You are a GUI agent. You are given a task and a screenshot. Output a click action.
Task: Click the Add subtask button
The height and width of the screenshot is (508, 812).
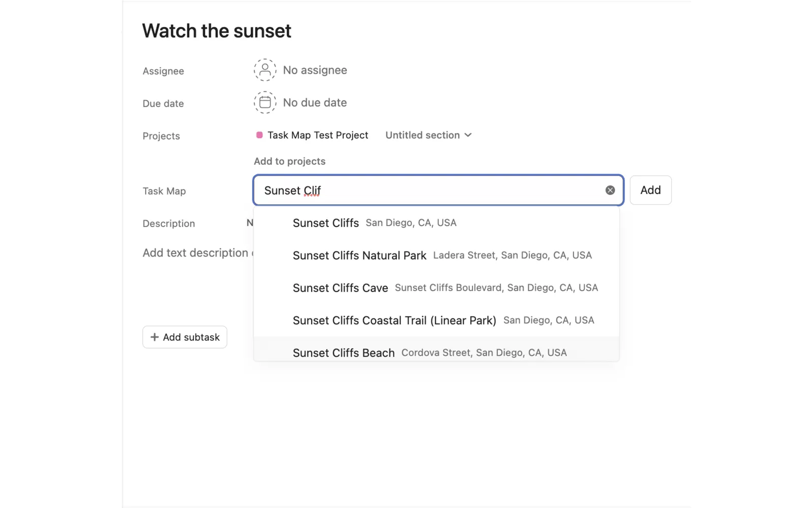(x=185, y=337)
